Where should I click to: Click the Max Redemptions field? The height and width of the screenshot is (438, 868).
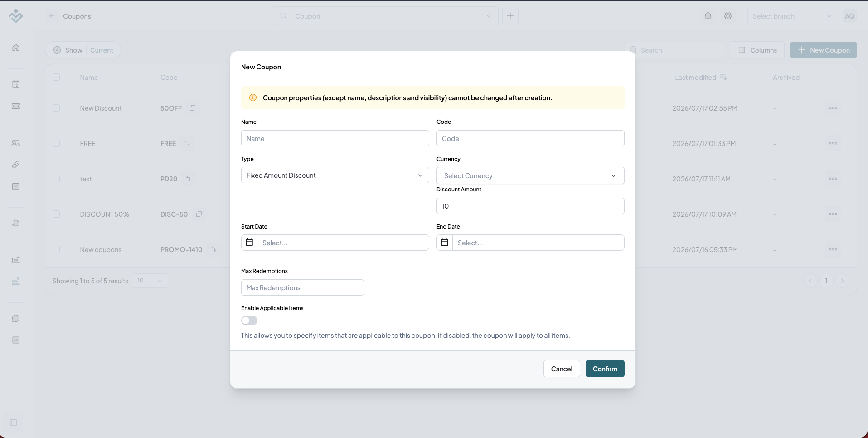coord(302,287)
